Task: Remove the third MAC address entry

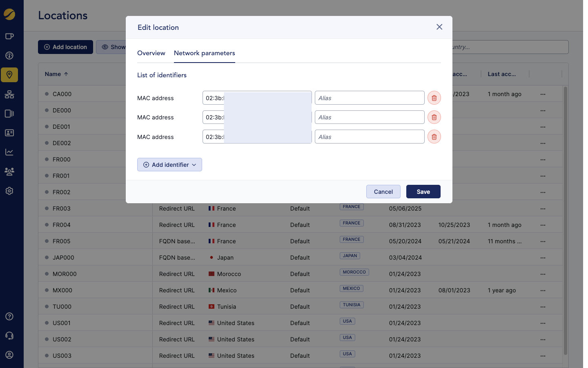Action: coord(434,137)
